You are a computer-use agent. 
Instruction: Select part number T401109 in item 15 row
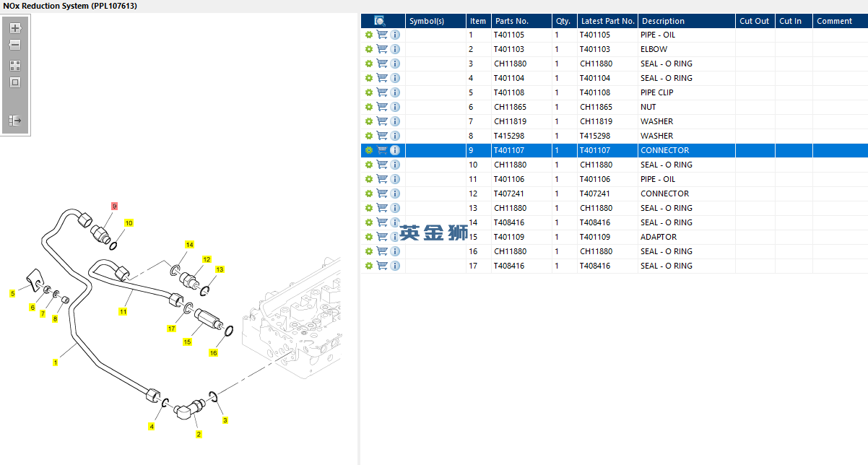pyautogui.click(x=509, y=237)
